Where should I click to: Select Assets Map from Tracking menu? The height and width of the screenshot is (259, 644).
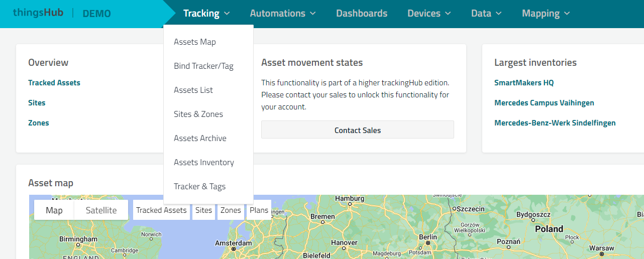(x=195, y=42)
